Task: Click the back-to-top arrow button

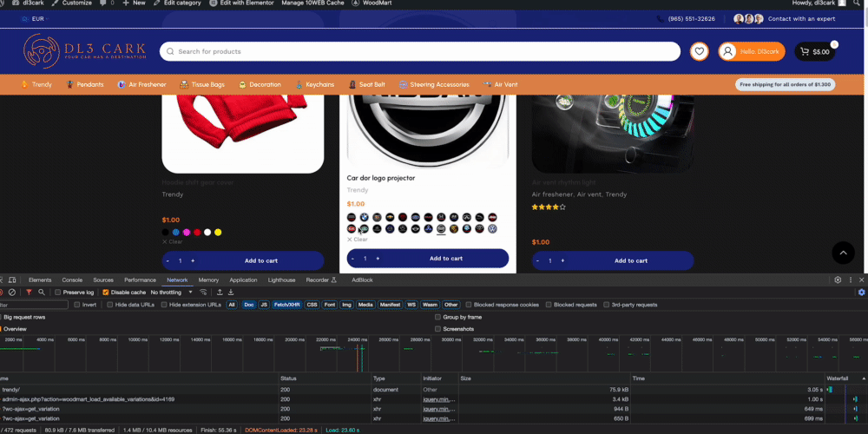Action: point(843,253)
